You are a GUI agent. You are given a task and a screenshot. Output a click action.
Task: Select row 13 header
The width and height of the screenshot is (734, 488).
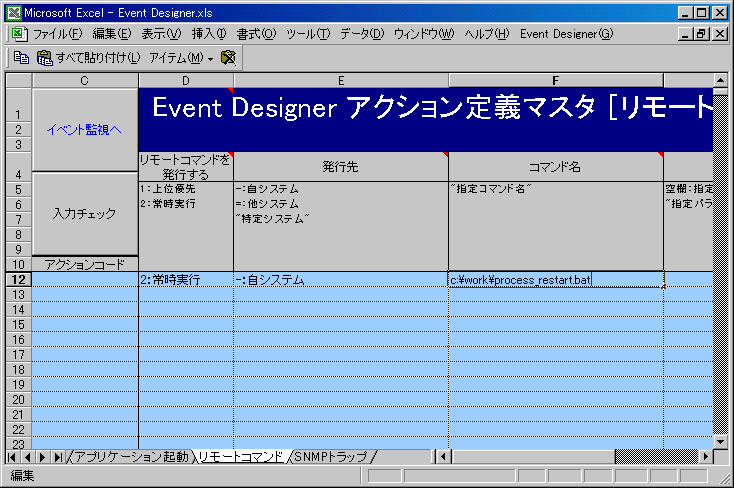coord(18,295)
